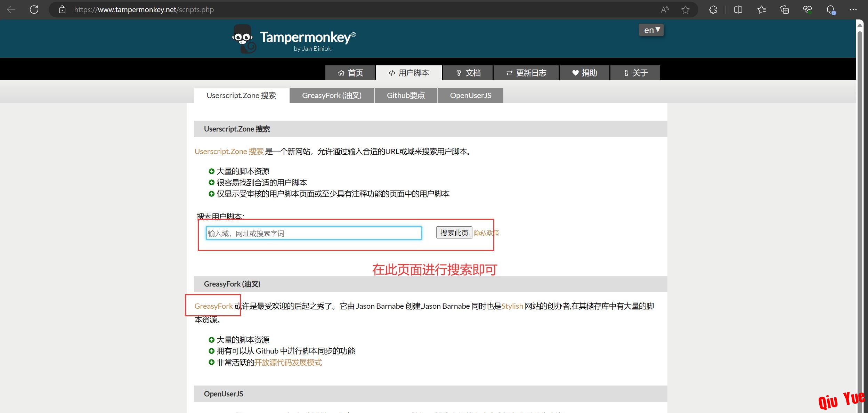Open Settings and more ellipsis menu
This screenshot has width=868, height=413.
(x=853, y=10)
